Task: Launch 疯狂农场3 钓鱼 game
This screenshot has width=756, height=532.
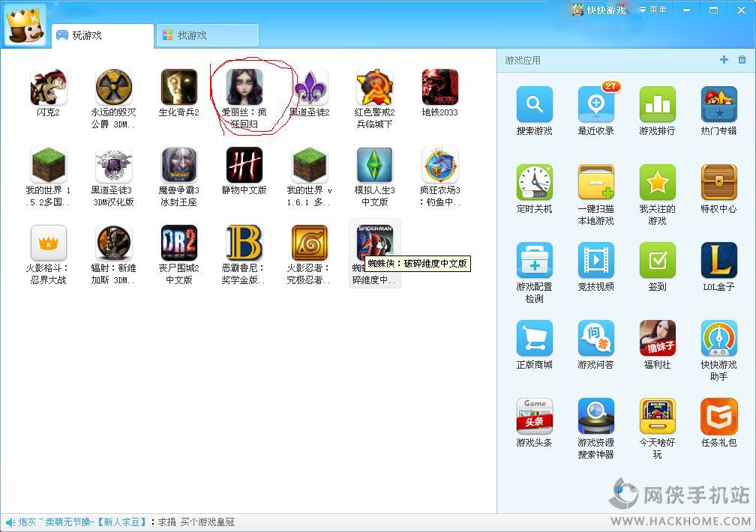Action: pos(440,166)
